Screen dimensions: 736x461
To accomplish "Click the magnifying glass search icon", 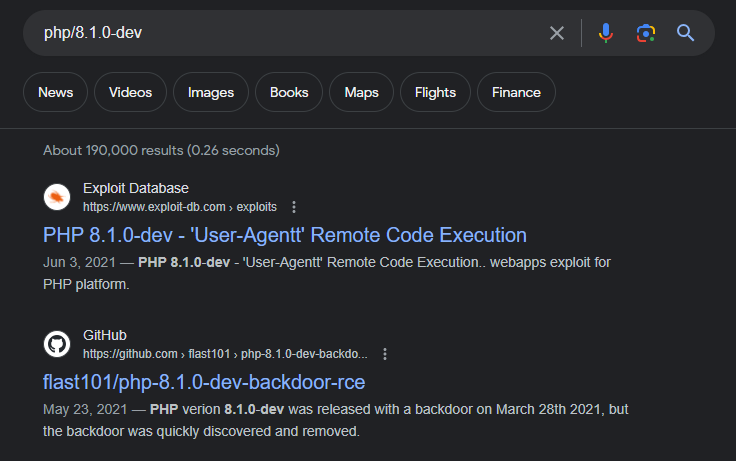I will tap(685, 33).
